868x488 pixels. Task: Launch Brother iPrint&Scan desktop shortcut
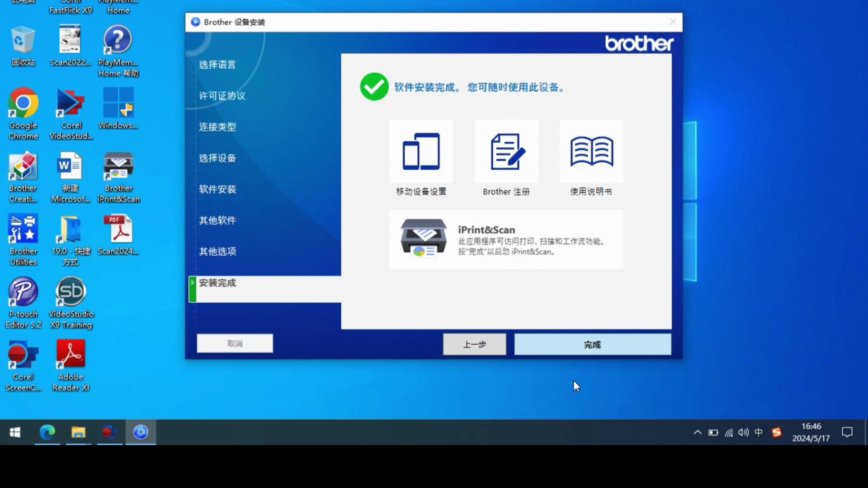coord(118,178)
